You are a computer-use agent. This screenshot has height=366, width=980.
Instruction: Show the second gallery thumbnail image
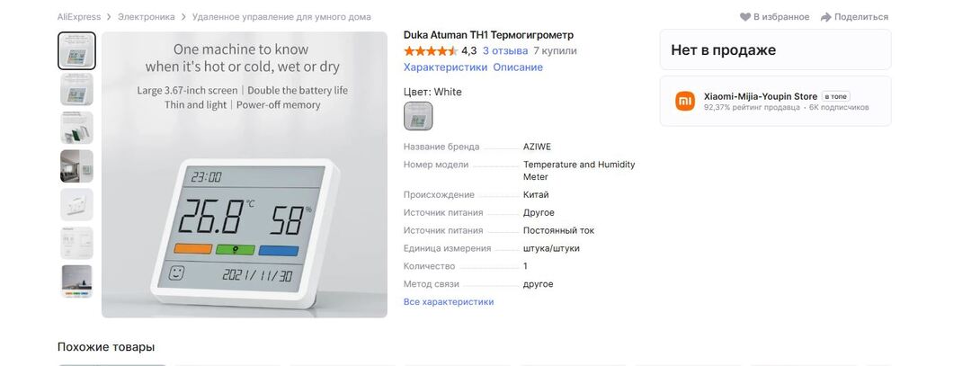coord(76,90)
